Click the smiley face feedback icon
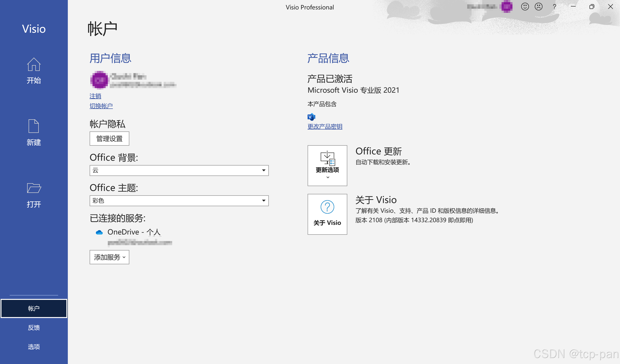Image resolution: width=620 pixels, height=364 pixels. pos(525,7)
